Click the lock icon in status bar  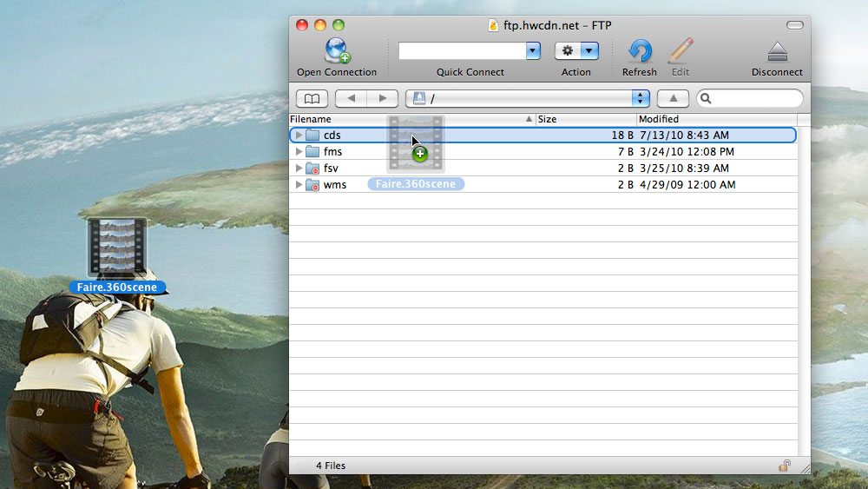785,466
